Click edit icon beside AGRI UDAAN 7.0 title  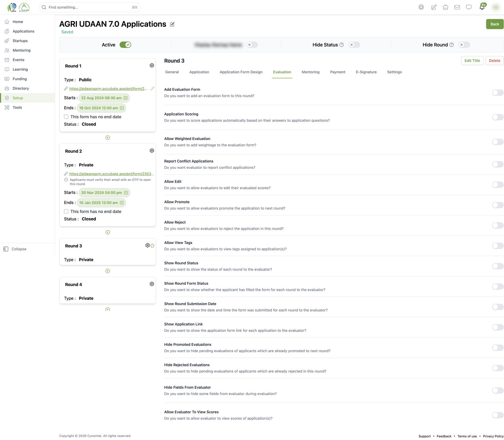[172, 24]
